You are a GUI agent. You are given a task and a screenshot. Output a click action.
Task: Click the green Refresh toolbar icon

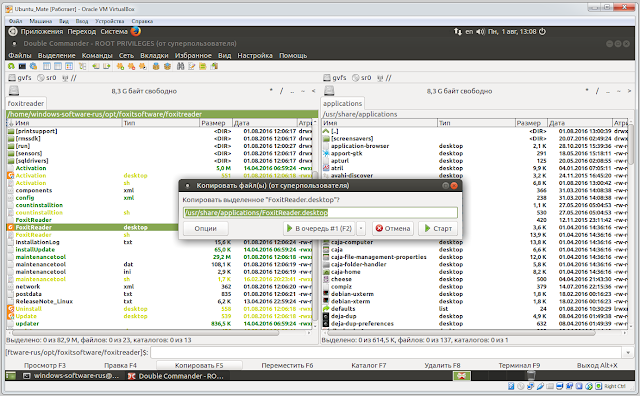[11, 66]
